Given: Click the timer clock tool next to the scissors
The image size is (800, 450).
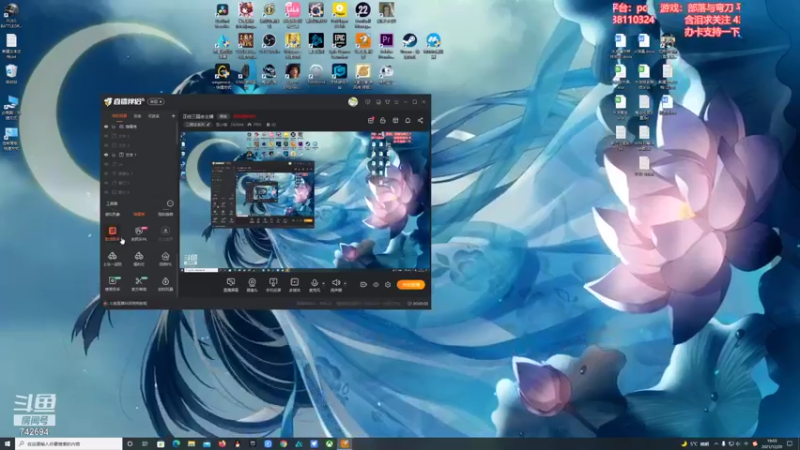Looking at the screenshot, I should pyautogui.click(x=165, y=284).
